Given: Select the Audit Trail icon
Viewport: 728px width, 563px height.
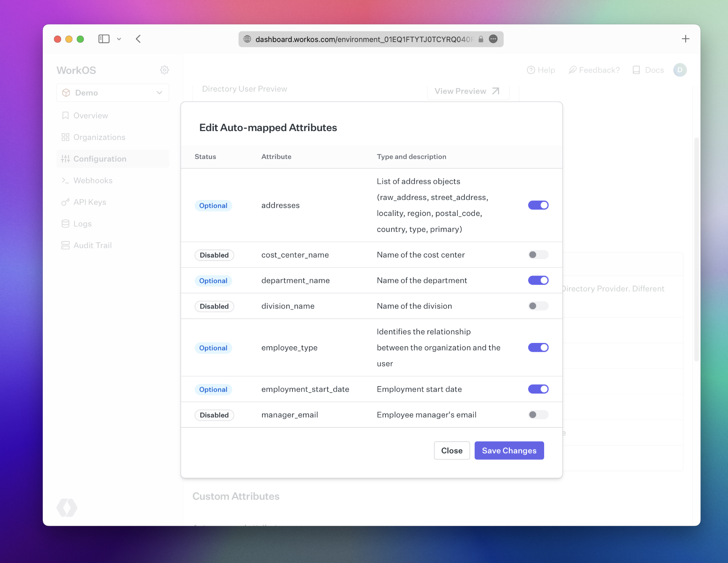Looking at the screenshot, I should click(66, 245).
